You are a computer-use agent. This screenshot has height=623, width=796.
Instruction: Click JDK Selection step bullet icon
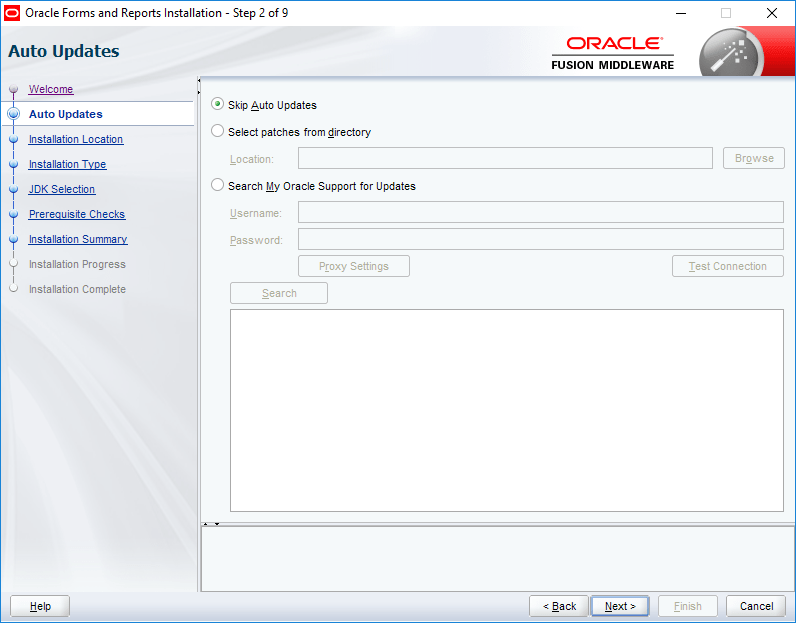pyautogui.click(x=14, y=189)
